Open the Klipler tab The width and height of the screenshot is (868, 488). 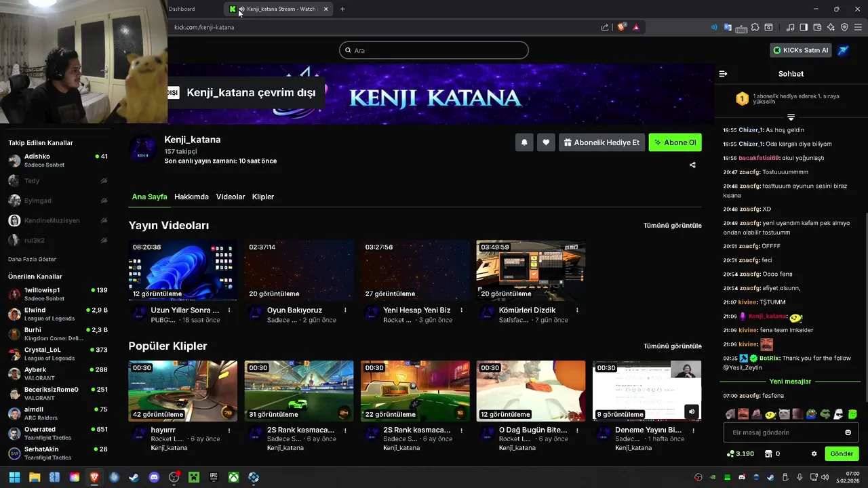263,197
